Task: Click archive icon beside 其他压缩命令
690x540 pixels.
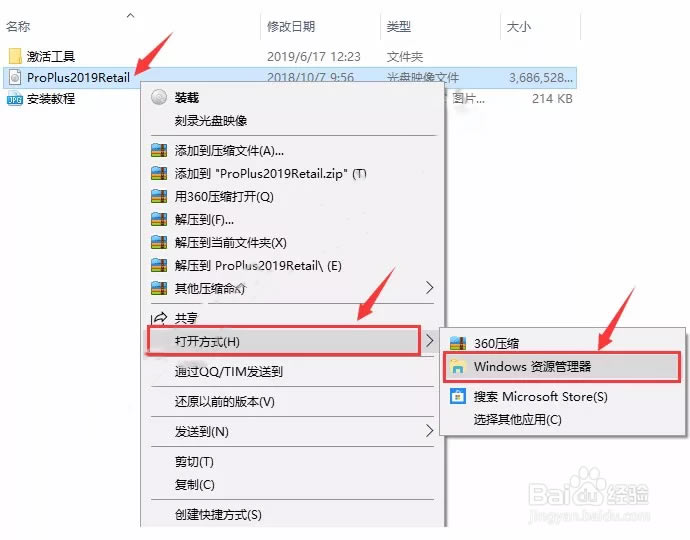Action: click(x=159, y=288)
